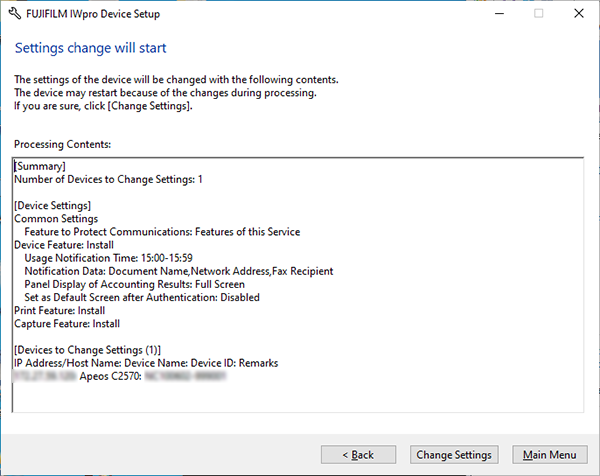The width and height of the screenshot is (600, 476).
Task: Click the [Device Settings] heading line
Action: click(52, 205)
